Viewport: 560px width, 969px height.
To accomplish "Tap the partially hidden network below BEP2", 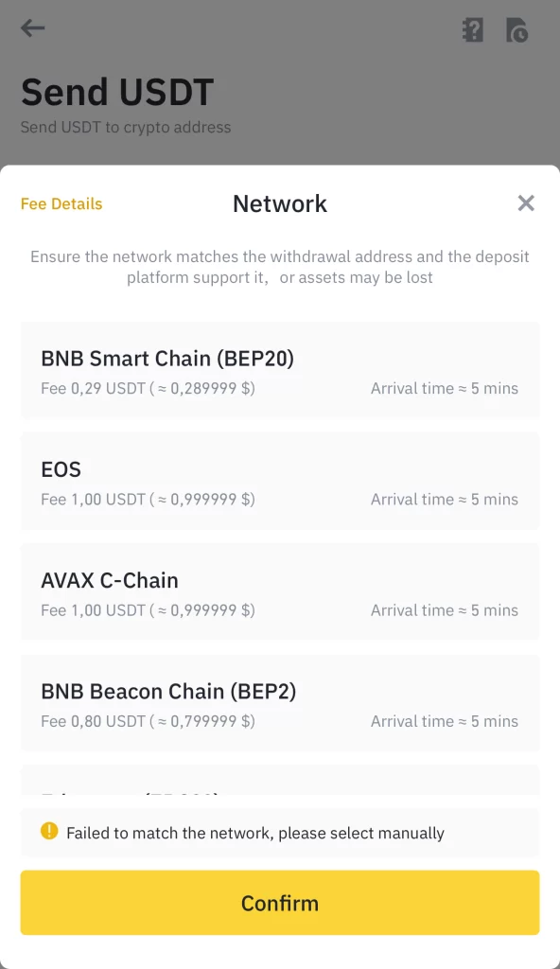I will point(280,781).
